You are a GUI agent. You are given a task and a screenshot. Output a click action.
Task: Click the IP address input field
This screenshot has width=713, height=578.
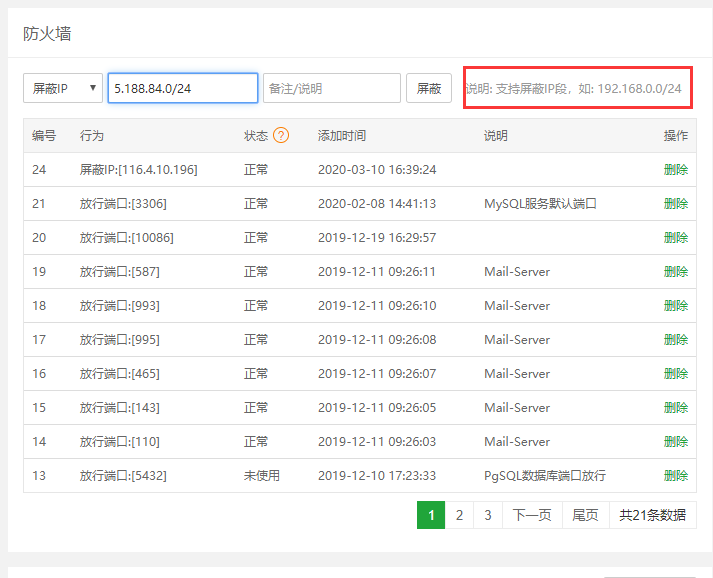tap(183, 88)
